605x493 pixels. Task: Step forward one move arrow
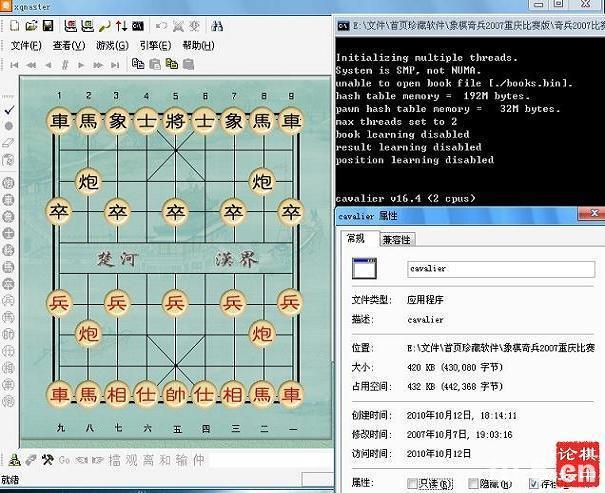[x=81, y=65]
